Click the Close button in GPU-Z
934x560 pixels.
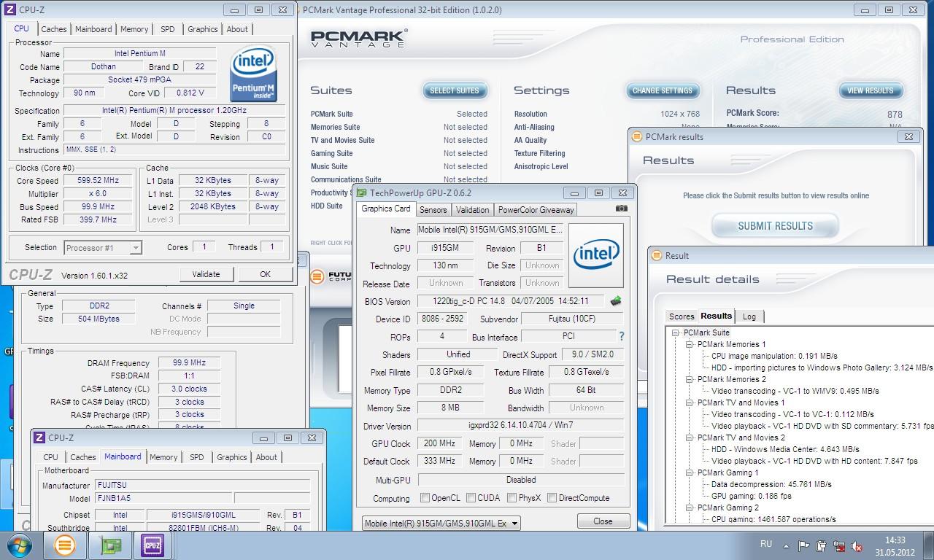(x=603, y=521)
